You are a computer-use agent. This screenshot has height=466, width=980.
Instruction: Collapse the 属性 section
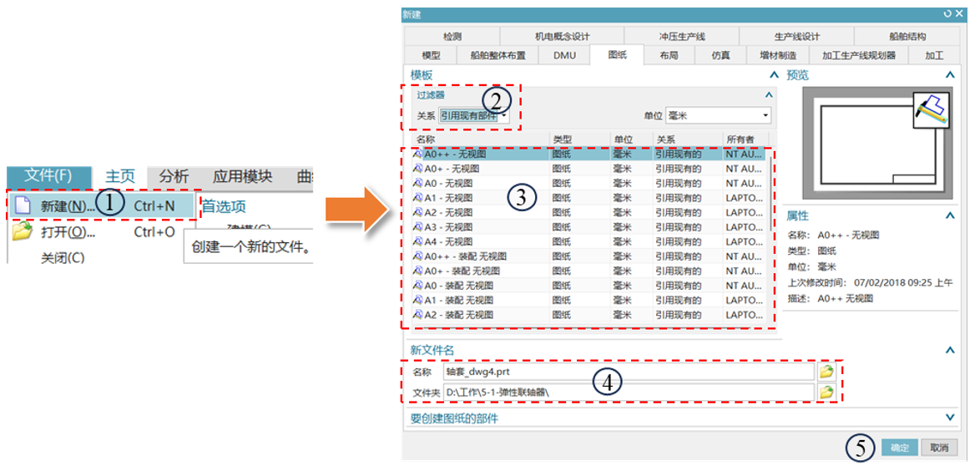tap(950, 215)
